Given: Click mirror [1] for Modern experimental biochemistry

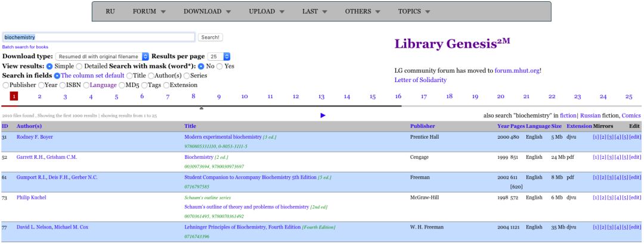Looking at the screenshot, I should coord(596,137).
